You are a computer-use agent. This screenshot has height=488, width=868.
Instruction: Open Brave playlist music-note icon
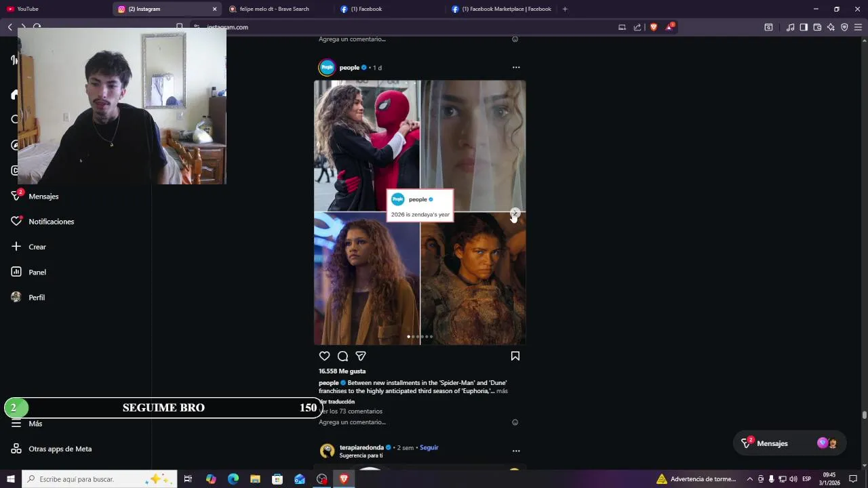click(x=790, y=27)
